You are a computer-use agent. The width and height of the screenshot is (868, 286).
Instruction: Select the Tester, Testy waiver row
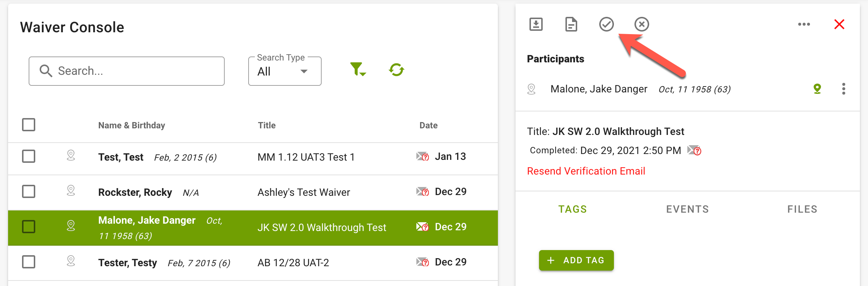(253, 263)
